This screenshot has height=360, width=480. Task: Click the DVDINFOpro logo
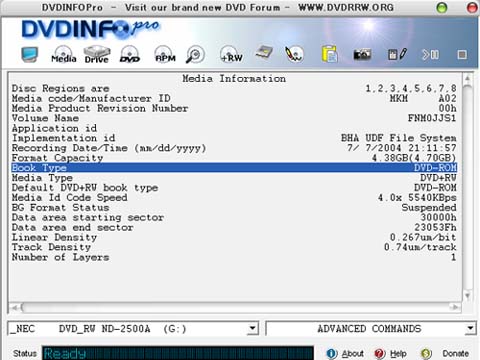pyautogui.click(x=90, y=29)
